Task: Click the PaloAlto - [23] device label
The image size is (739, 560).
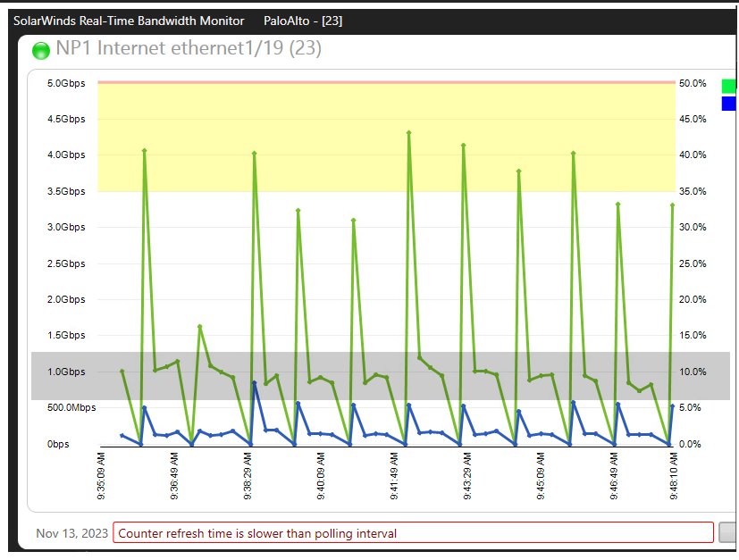Action: pos(303,21)
